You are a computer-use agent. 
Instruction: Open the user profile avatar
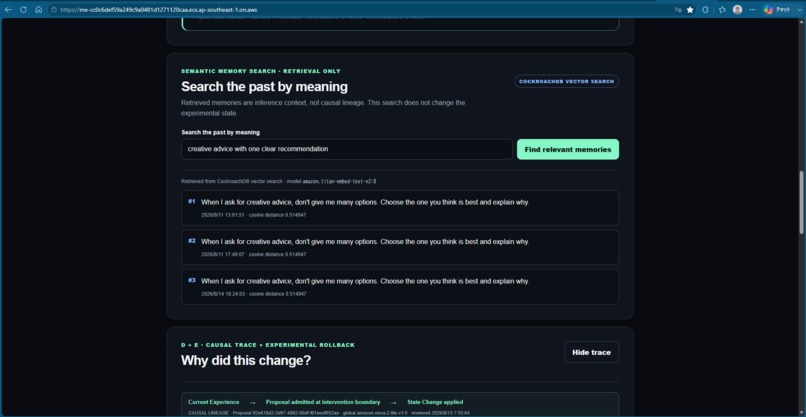(738, 9)
